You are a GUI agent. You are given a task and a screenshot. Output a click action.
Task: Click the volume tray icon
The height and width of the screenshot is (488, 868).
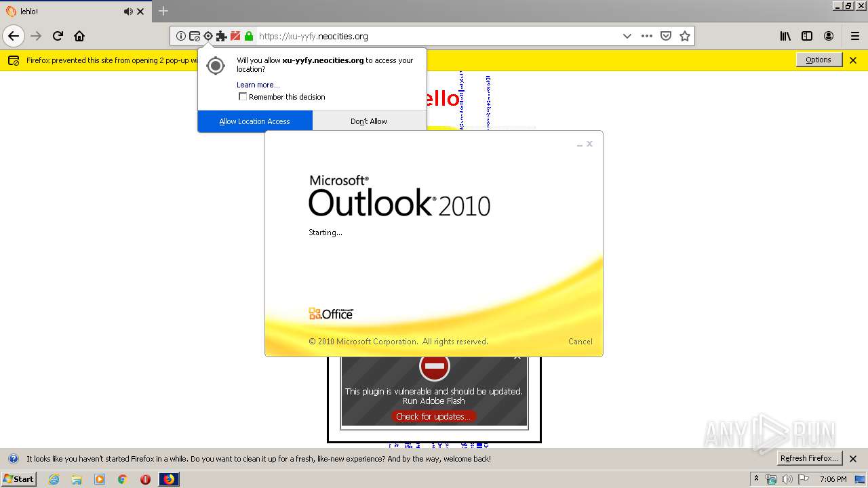pyautogui.click(x=787, y=479)
